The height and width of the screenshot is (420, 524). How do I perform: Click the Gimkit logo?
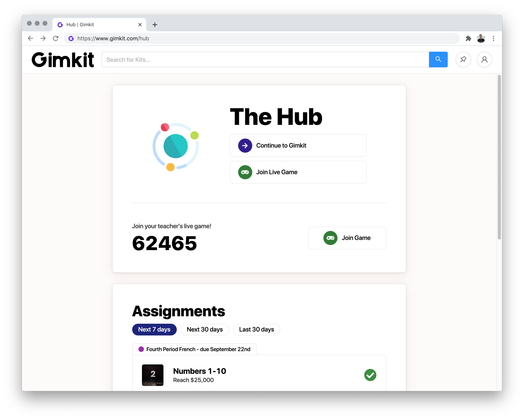(63, 59)
